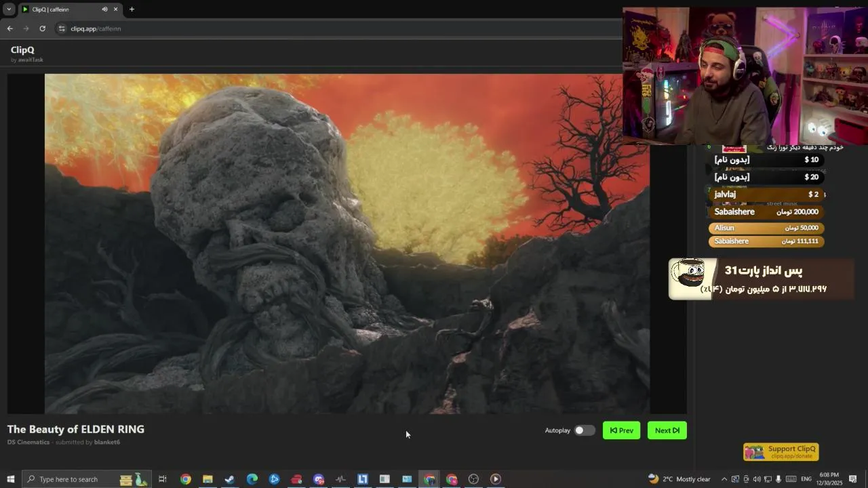The width and height of the screenshot is (868, 488).
Task: Click the Sabaishere 111,111 donation bar
Action: 766,241
